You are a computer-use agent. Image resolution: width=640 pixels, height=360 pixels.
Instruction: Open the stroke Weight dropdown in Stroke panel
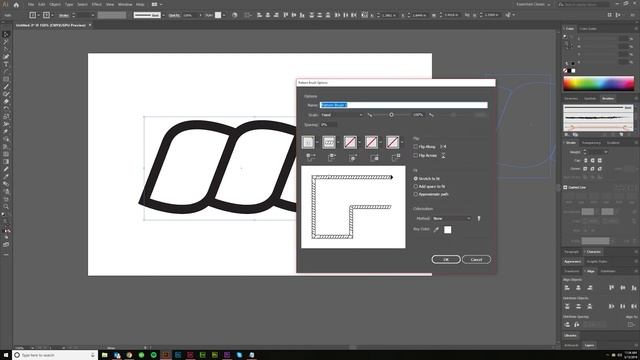606,152
